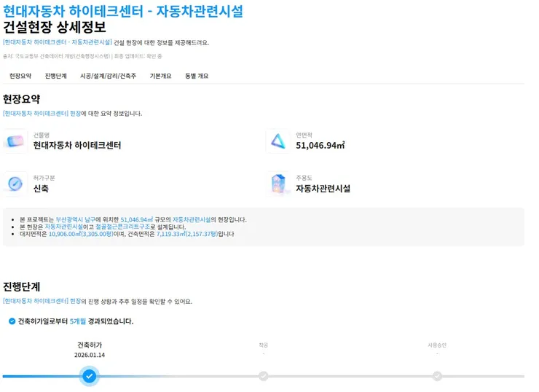Click the bracketed site link under the title

(58, 42)
